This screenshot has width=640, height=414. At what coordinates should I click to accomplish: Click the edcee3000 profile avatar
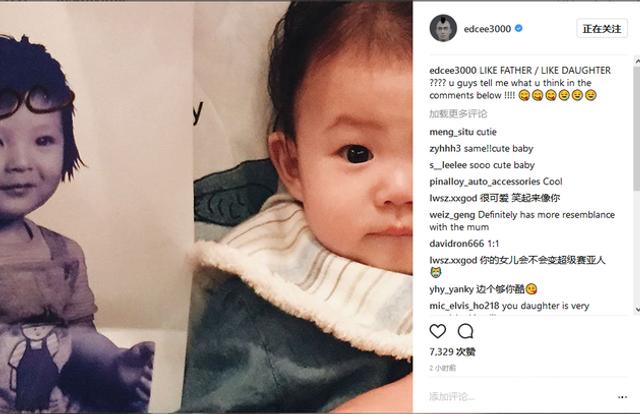tap(443, 29)
